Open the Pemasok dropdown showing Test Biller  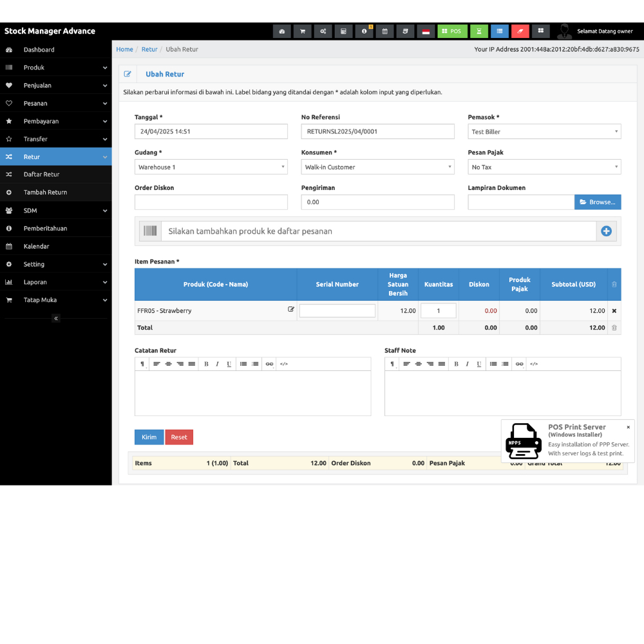pos(544,131)
